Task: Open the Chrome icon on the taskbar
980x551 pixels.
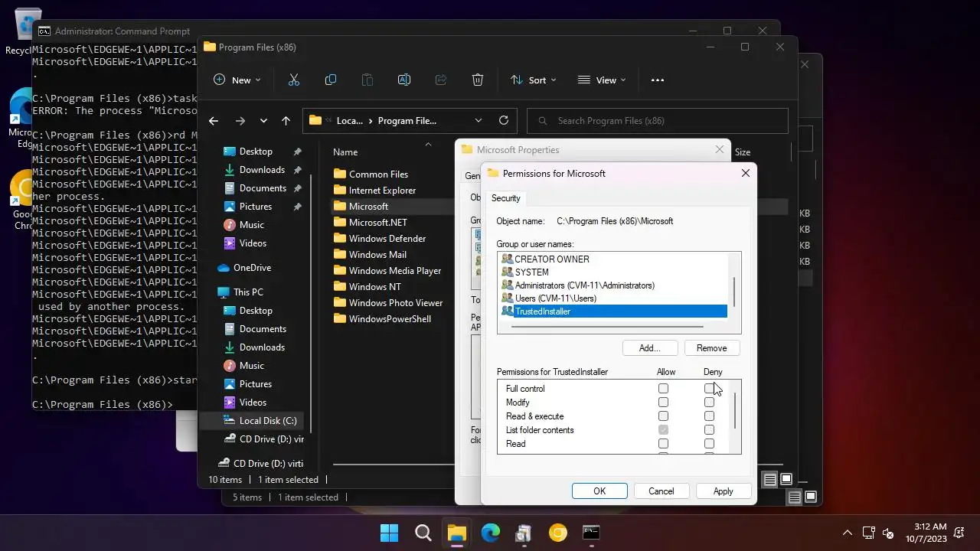Action: coord(558,533)
